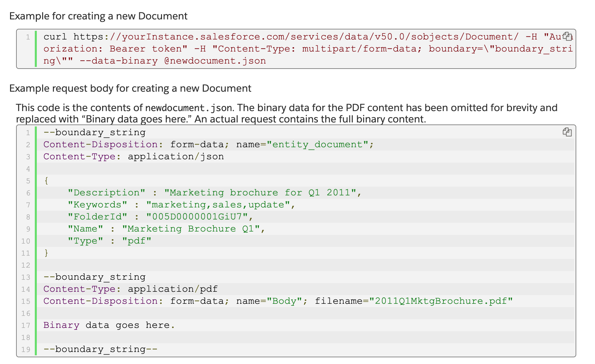Copy the newdocument.json request body code
The width and height of the screenshot is (595, 364).
pos(567,132)
